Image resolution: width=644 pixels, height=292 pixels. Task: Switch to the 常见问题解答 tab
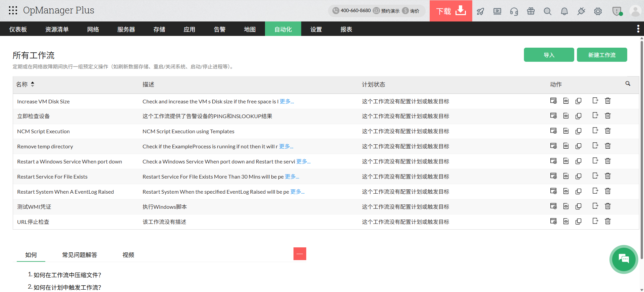(x=80, y=255)
